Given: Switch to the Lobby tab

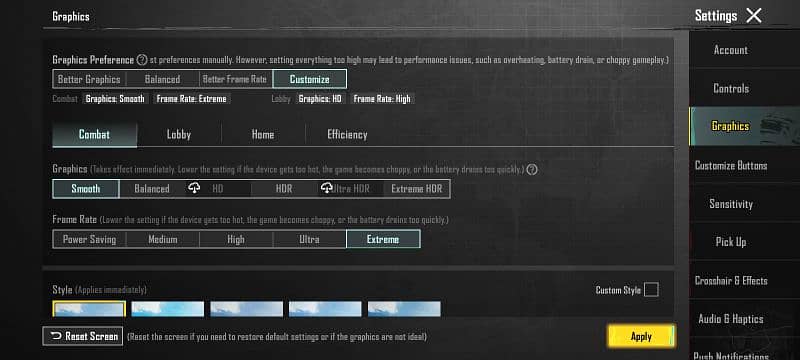Looking at the screenshot, I should tap(179, 135).
